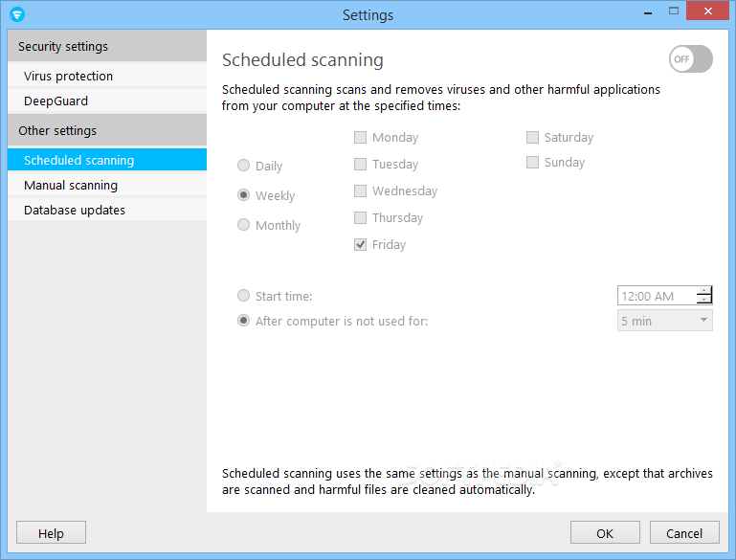
Task: Minimize the Settings window
Action: 648,11
